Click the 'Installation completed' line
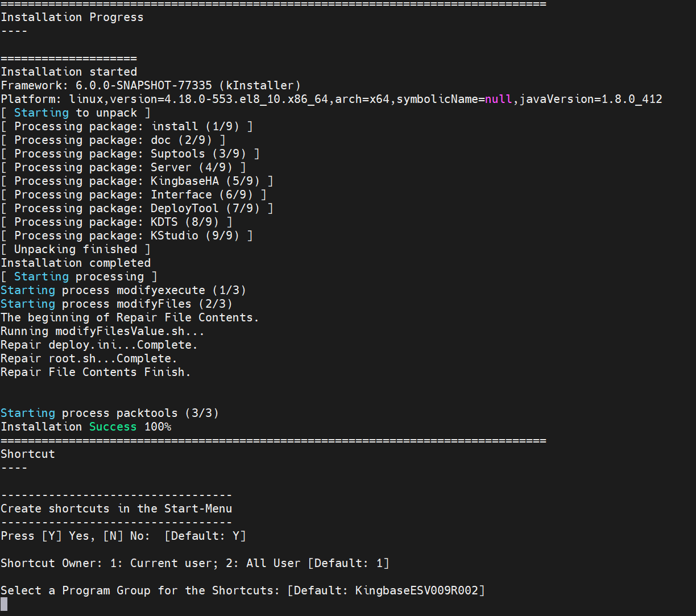Image resolution: width=696 pixels, height=616 pixels. pyautogui.click(x=76, y=263)
